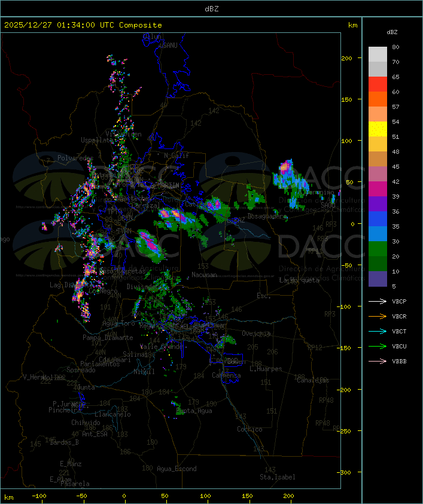Click the L.Huarpes place label

click(266, 369)
